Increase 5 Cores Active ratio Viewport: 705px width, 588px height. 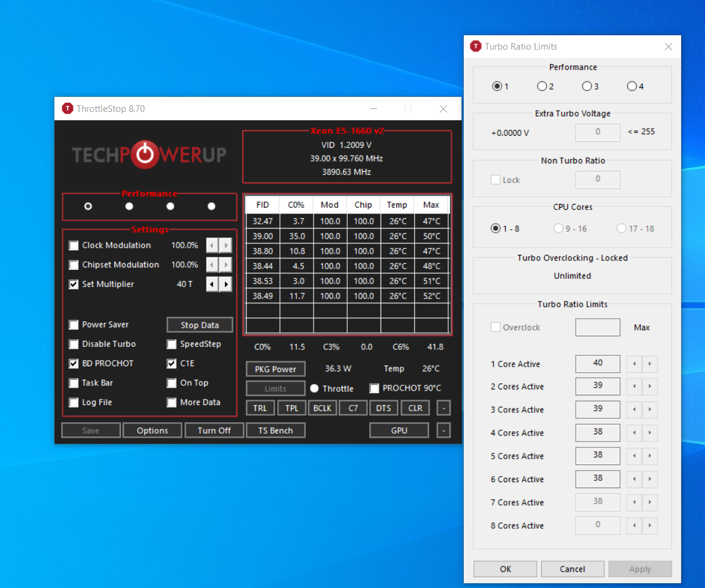point(650,456)
